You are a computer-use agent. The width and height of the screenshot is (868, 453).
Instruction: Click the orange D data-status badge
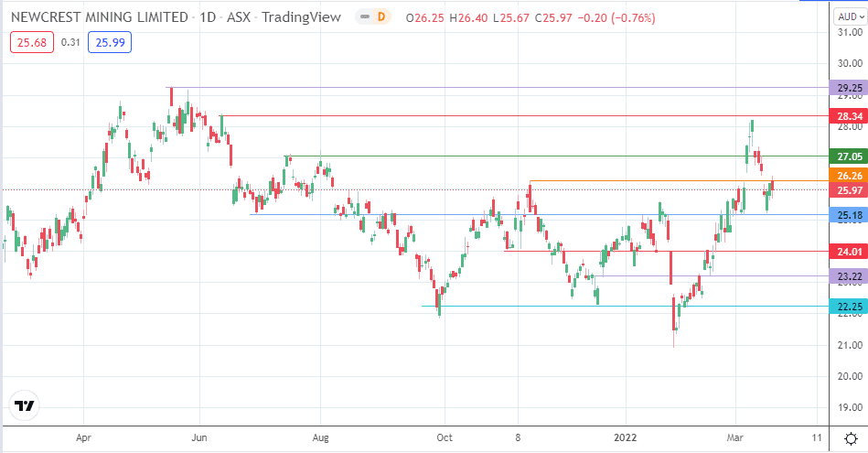click(x=381, y=17)
